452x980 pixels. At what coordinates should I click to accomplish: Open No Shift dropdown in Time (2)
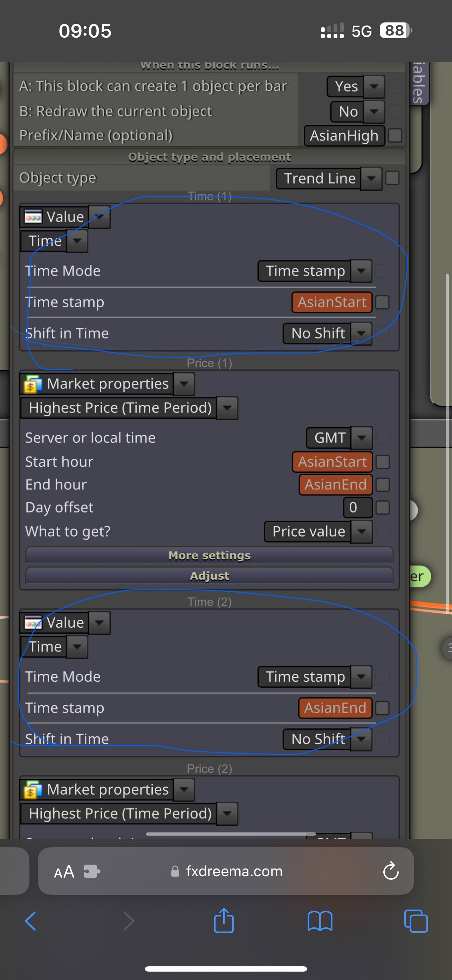(x=328, y=739)
